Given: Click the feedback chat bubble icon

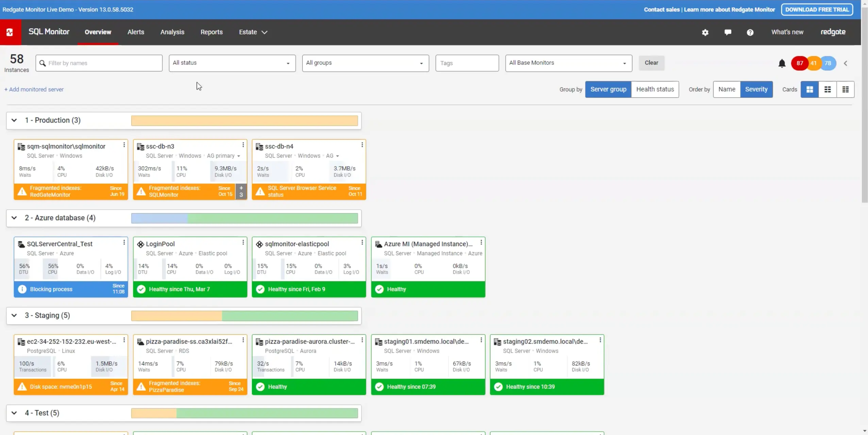Looking at the screenshot, I should point(728,32).
